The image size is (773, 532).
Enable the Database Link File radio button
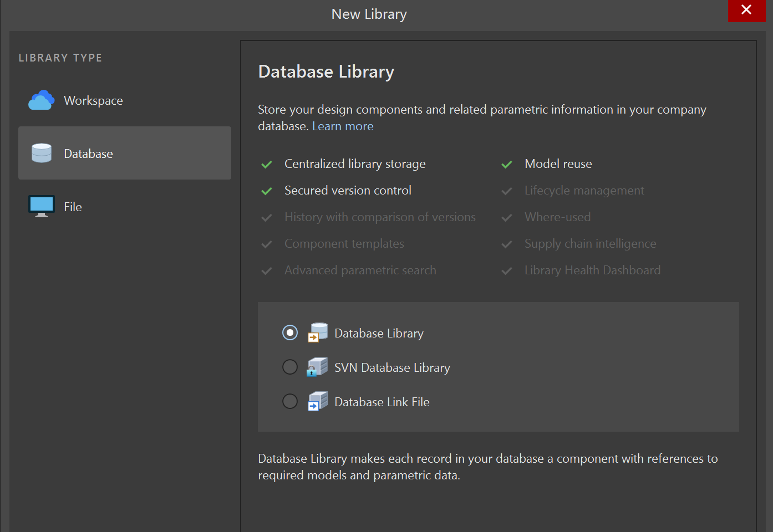coord(290,401)
